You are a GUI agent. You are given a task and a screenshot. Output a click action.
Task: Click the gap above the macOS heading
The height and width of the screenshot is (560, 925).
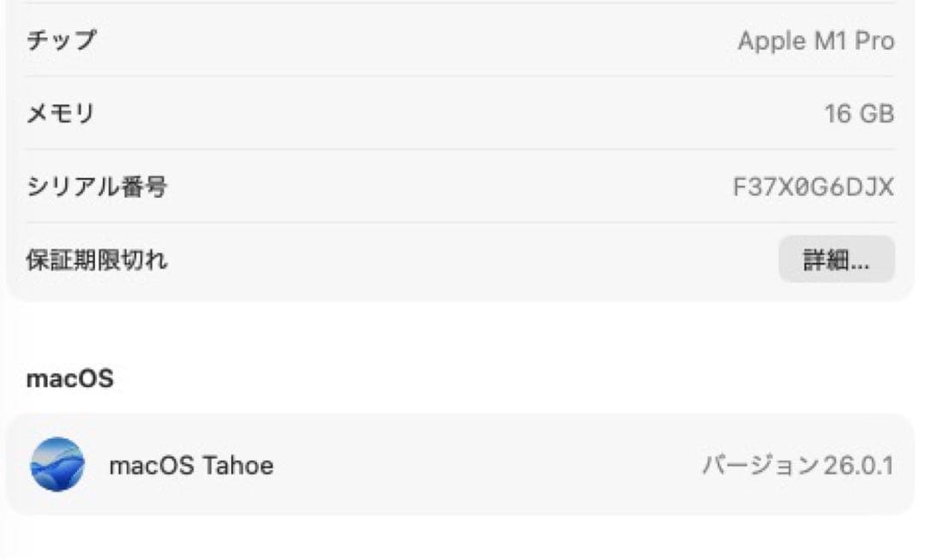462,332
